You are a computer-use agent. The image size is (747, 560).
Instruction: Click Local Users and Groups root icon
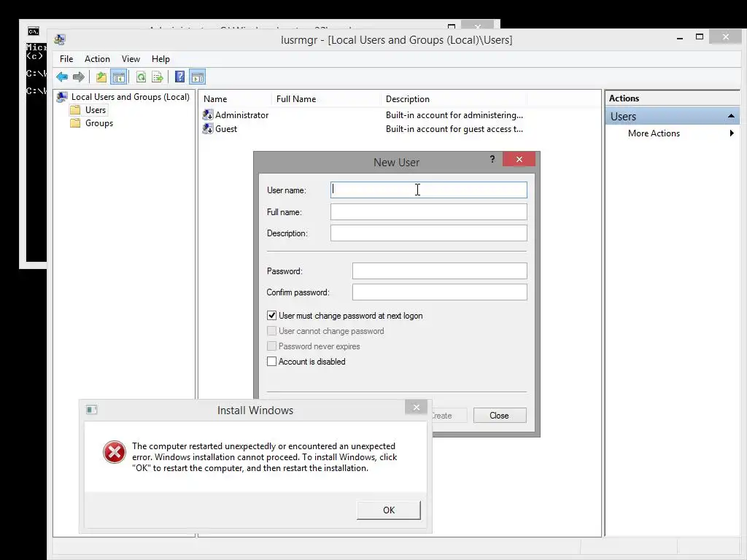[x=62, y=97]
